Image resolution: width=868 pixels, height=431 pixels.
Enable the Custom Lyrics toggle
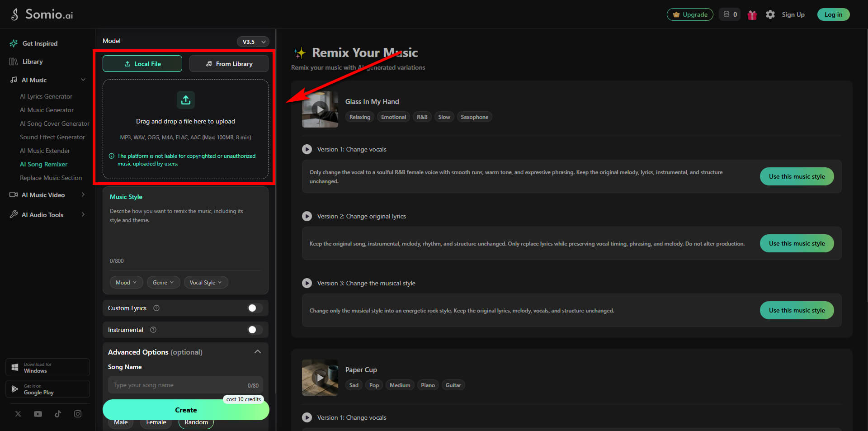coord(255,308)
